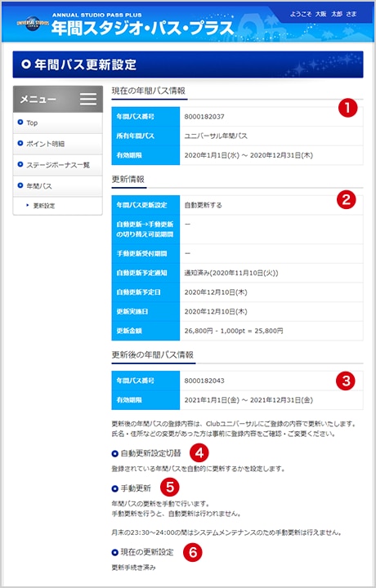Image resolution: width=376 pixels, height=588 pixels.
Task: Click red annotation badge number 5
Action: pos(170,488)
